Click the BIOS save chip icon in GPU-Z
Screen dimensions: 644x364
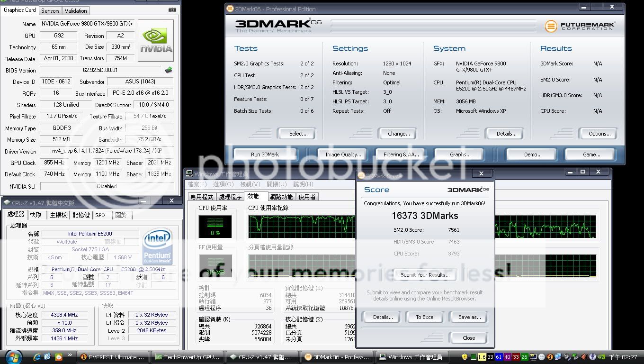click(x=169, y=70)
